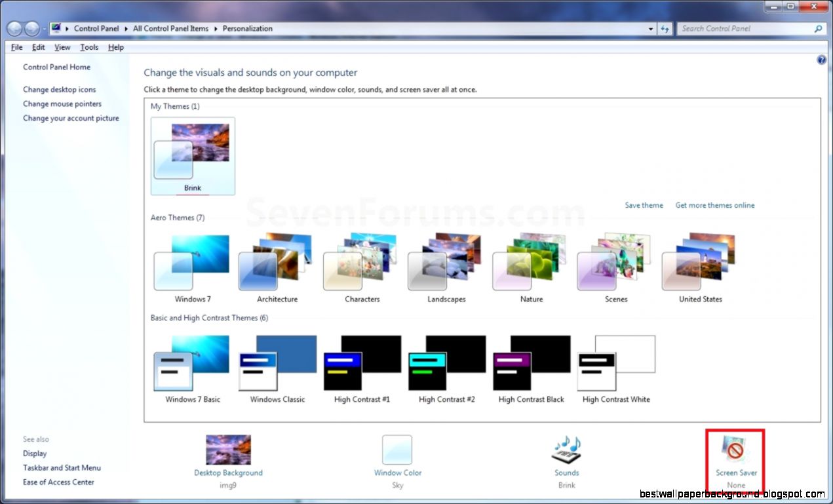Viewport: 833px width, 504px height.
Task: Expand arrow after All Control Panel Items
Action: (x=216, y=29)
